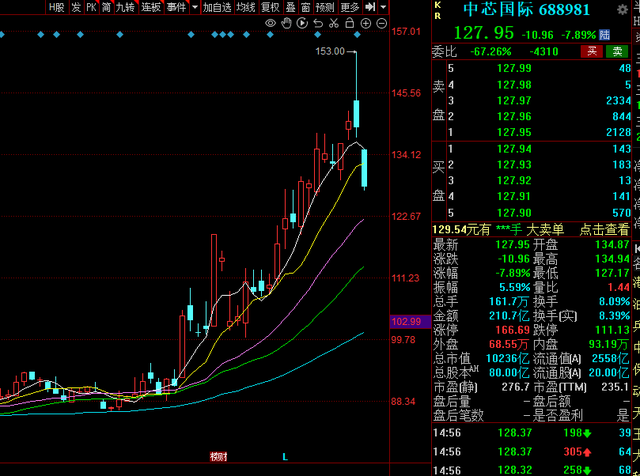The image size is (640, 476).
Task: Click the 开盘 value 134.87
Action: pos(612,245)
